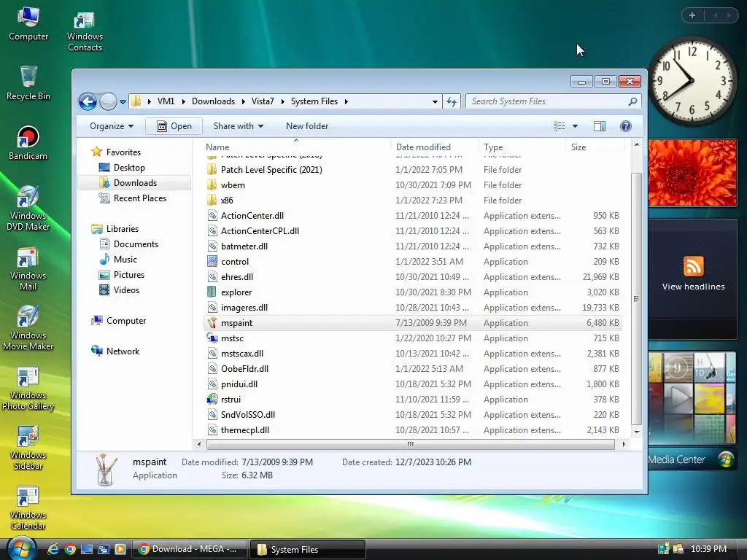
Task: Click in the Search System Files box
Action: point(547,101)
